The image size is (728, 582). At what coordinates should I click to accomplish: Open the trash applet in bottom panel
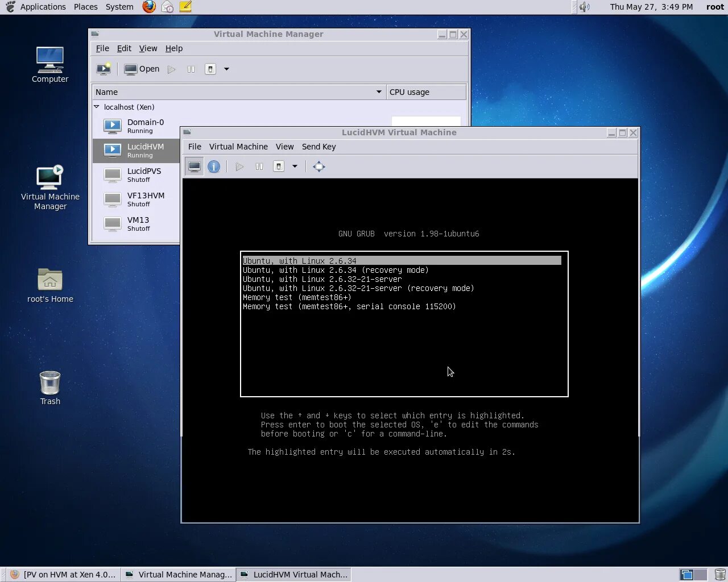click(720, 575)
